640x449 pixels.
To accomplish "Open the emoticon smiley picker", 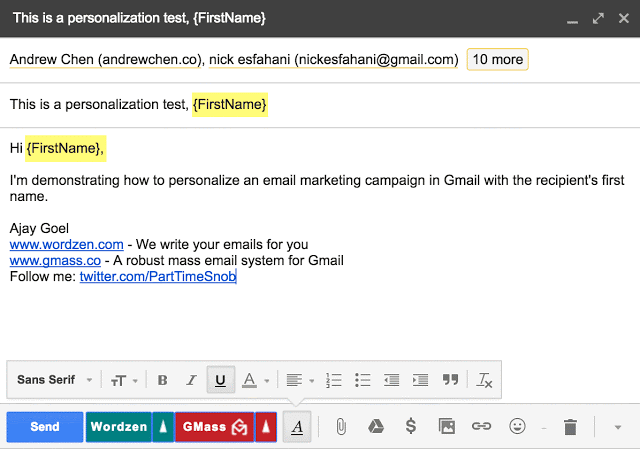I will (517, 426).
